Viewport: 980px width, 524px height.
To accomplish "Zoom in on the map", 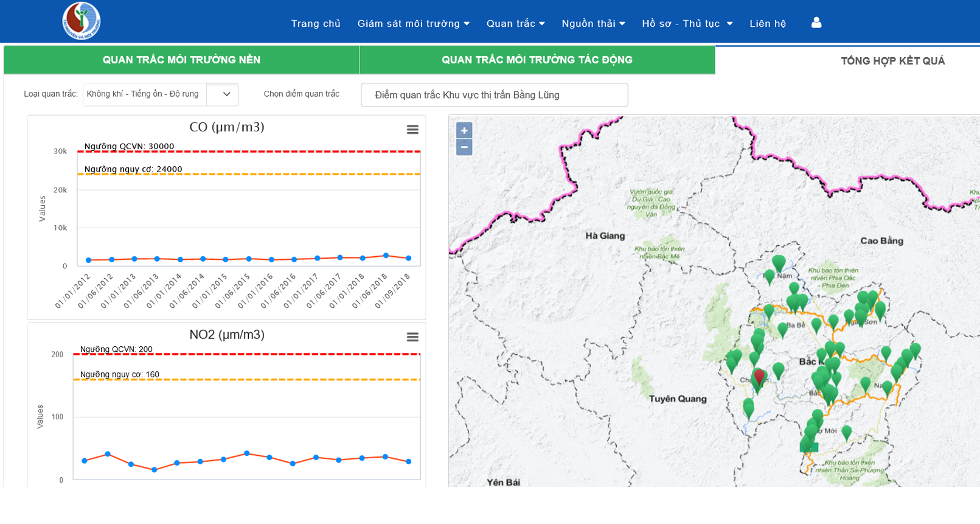I will [x=464, y=131].
